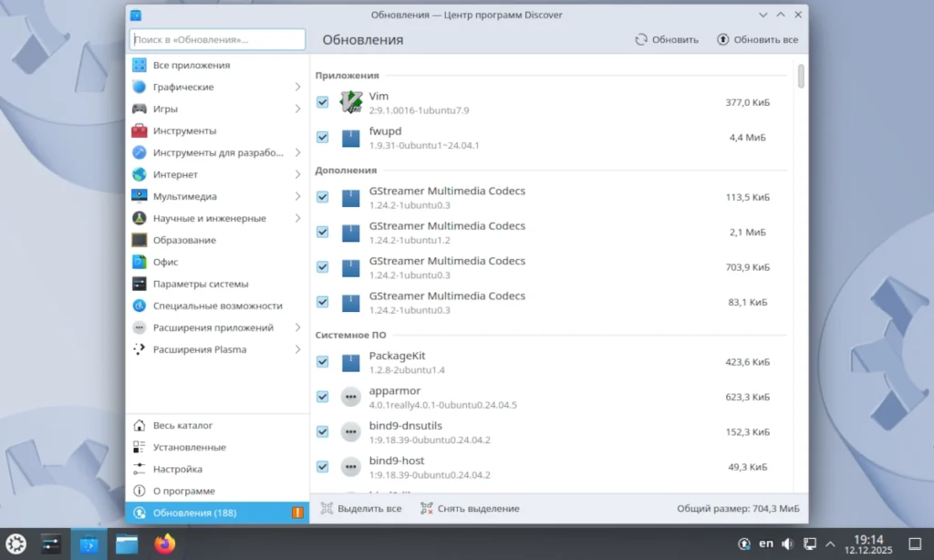
Task: Click the apparmor round icon
Action: coord(351,397)
